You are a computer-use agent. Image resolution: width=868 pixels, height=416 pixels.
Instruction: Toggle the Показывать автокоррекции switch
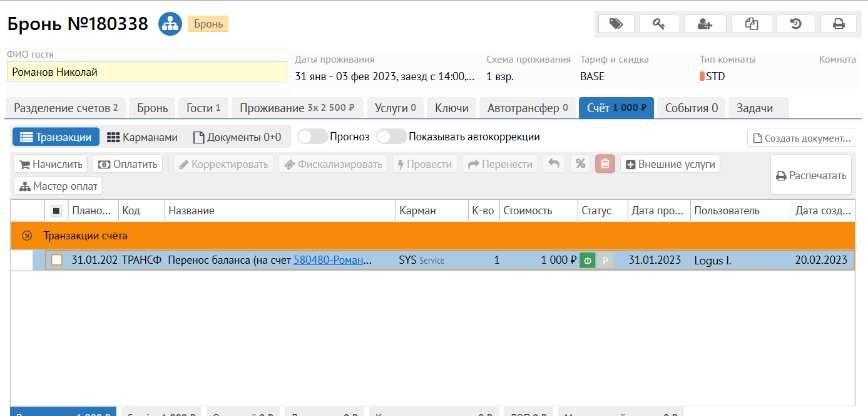pos(391,137)
